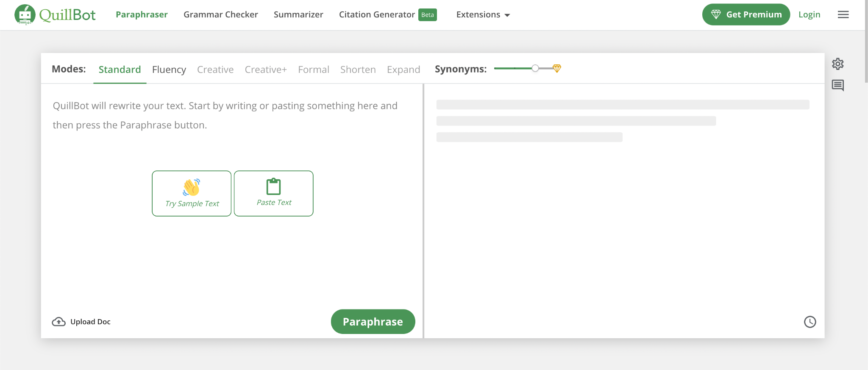
Task: Choose the Shorten mode
Action: click(358, 70)
